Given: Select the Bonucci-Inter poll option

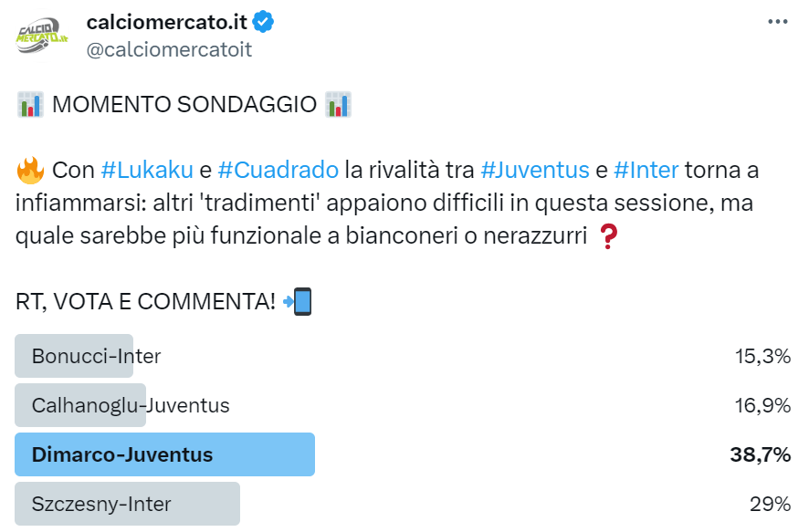Looking at the screenshot, I should click(96, 356).
